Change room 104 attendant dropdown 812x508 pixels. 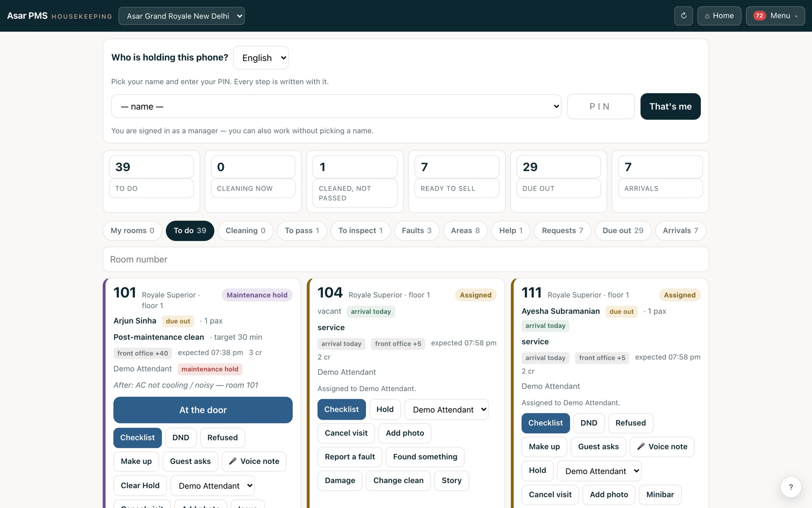point(447,409)
